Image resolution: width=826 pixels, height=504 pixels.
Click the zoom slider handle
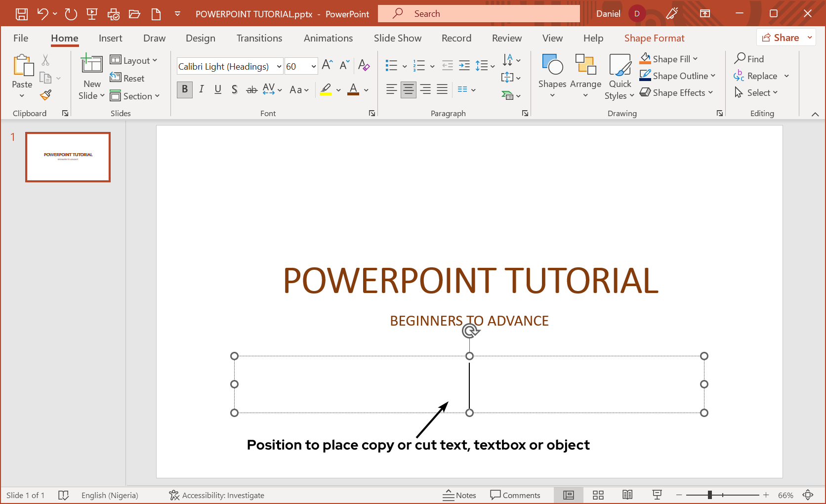coord(710,495)
